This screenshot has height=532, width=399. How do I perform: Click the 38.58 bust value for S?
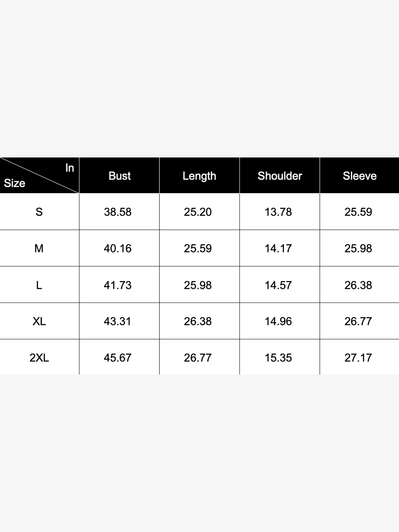coord(118,212)
